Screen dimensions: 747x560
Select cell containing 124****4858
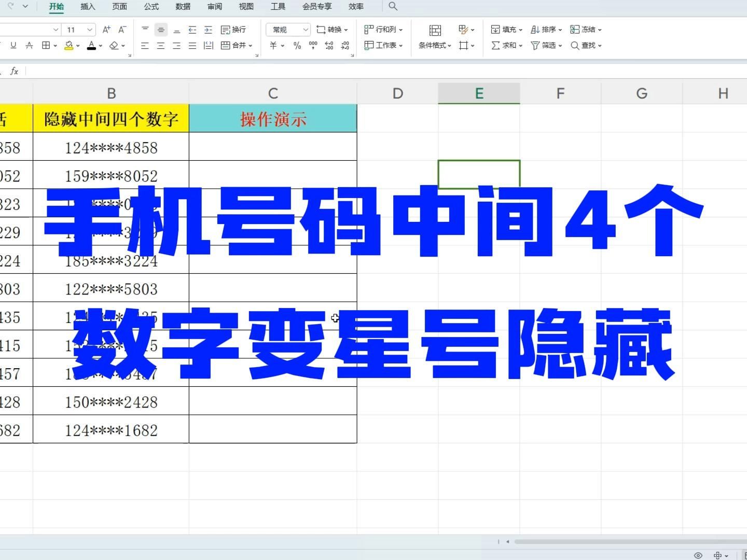point(111,147)
